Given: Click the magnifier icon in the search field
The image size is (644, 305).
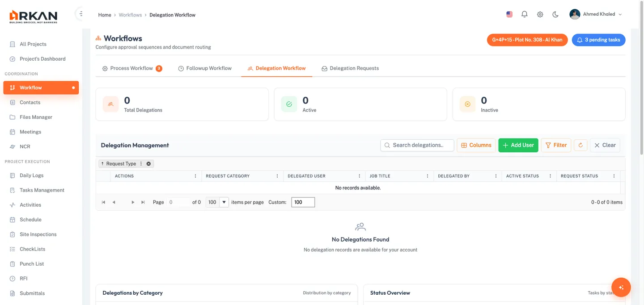Looking at the screenshot, I should pos(386,145).
